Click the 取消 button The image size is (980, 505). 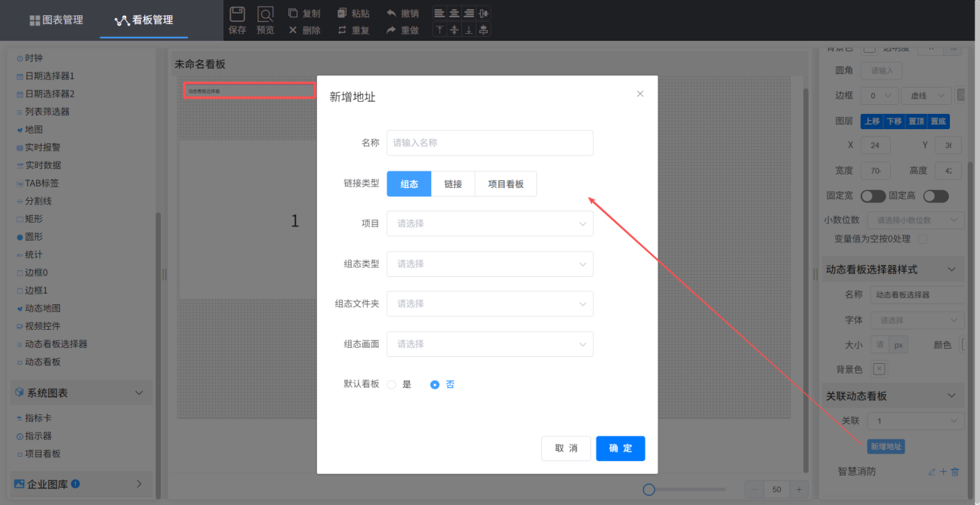point(566,448)
